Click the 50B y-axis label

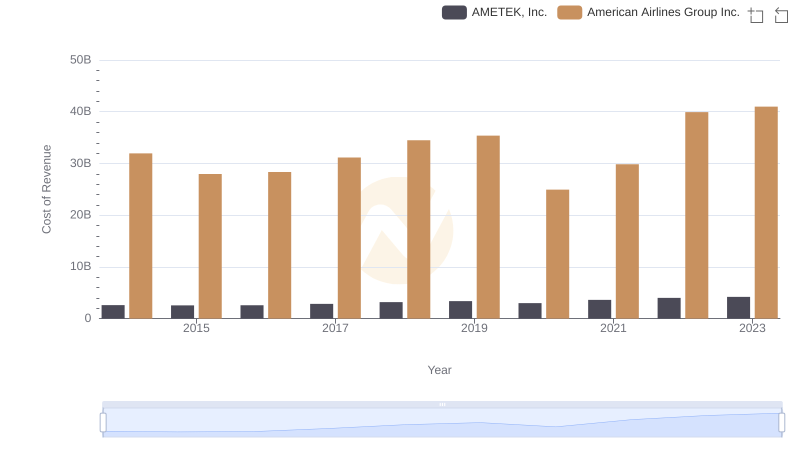(81, 60)
